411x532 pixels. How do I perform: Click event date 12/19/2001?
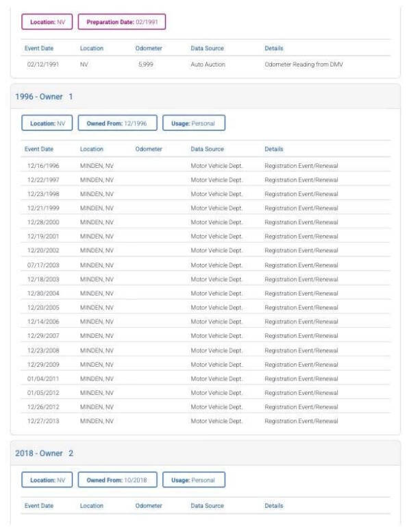point(43,237)
